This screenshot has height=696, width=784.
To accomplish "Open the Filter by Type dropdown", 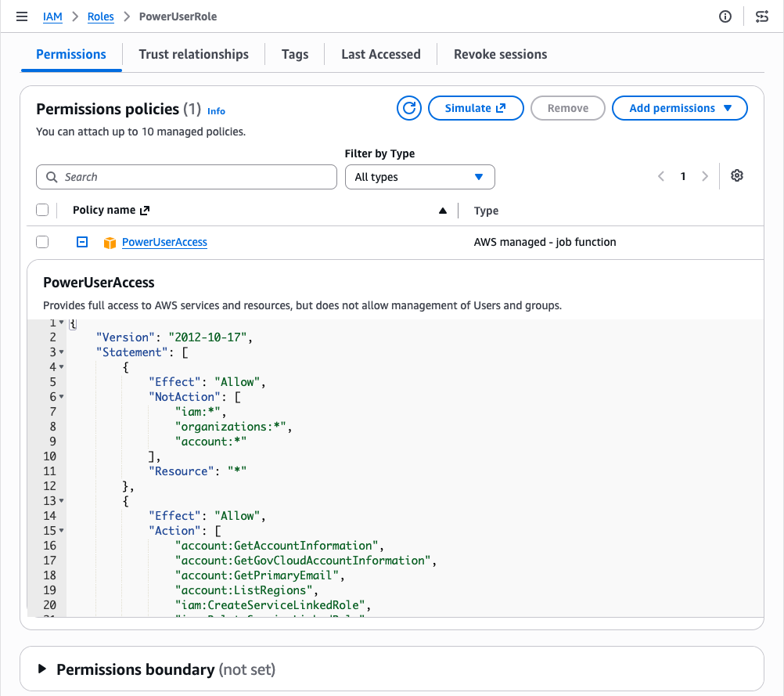I will (x=420, y=177).
